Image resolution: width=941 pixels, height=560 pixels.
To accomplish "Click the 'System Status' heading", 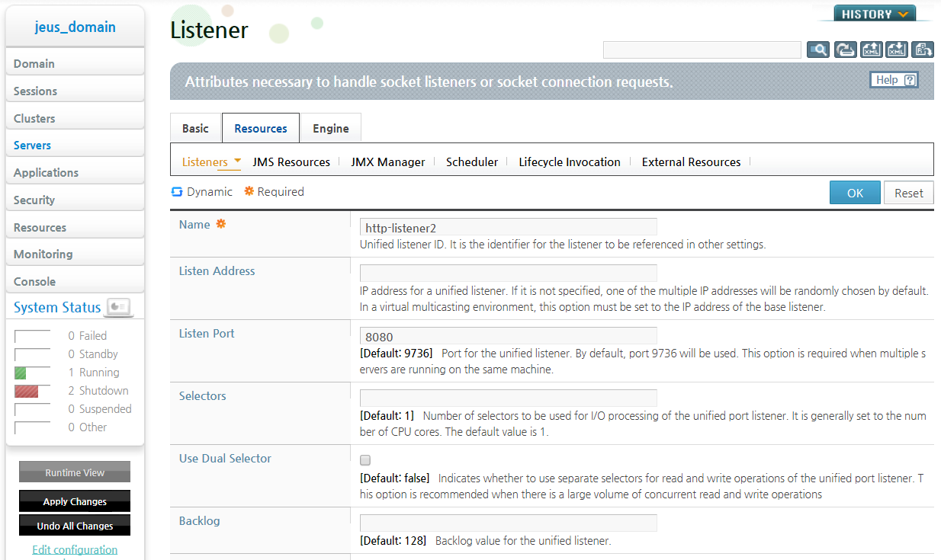I will pyautogui.click(x=57, y=307).
